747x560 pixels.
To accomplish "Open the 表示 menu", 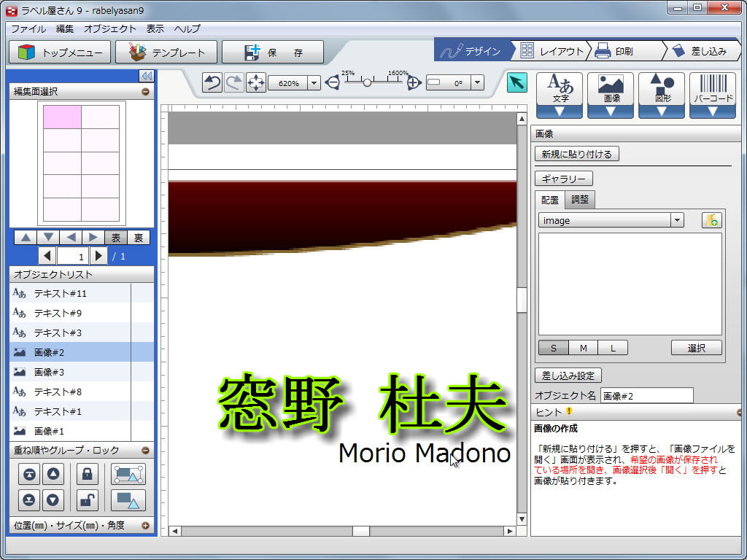I will 155,28.
